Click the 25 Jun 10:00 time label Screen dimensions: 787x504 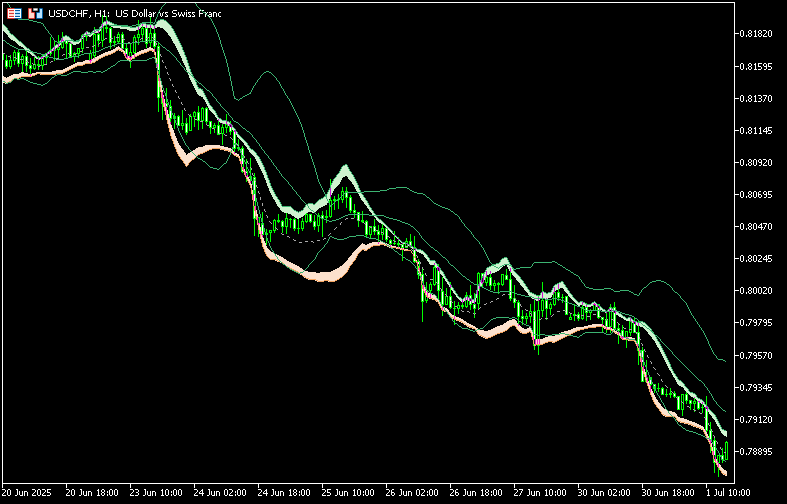(x=348, y=492)
